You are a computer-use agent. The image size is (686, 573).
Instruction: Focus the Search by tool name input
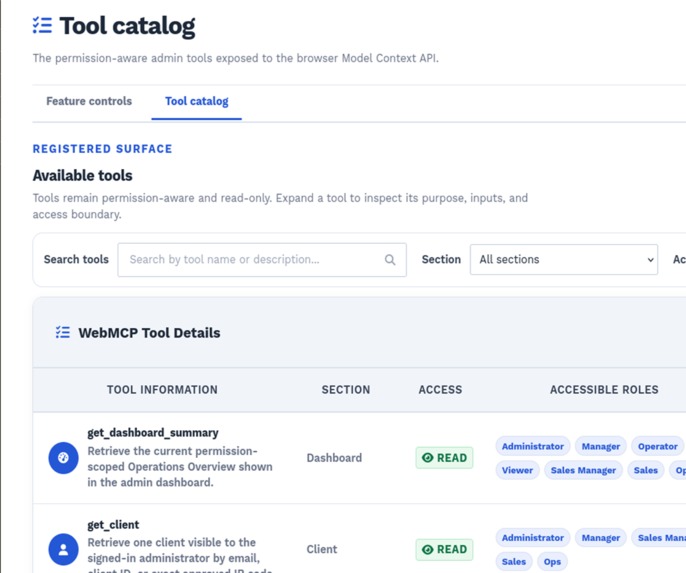tap(262, 260)
